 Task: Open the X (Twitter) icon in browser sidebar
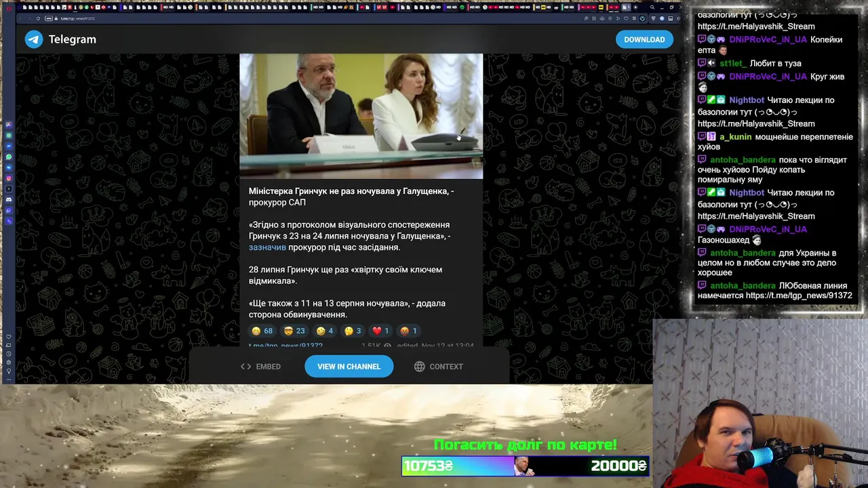9,189
